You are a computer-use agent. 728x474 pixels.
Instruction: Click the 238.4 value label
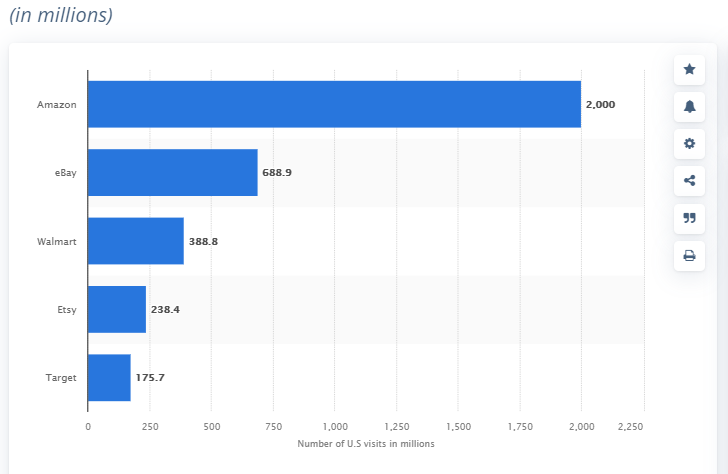(165, 310)
